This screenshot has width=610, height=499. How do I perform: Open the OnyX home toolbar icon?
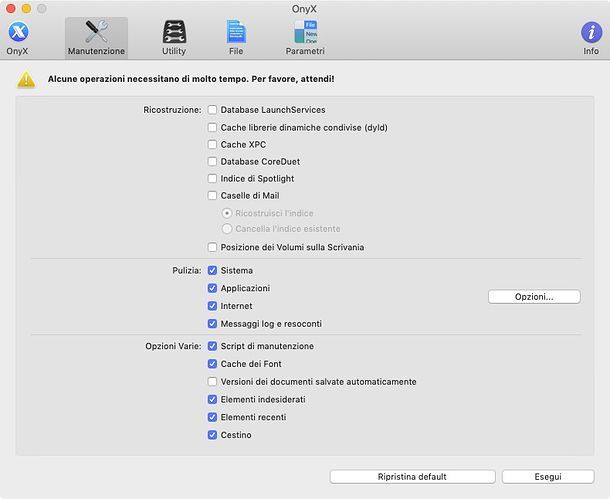(x=18, y=34)
